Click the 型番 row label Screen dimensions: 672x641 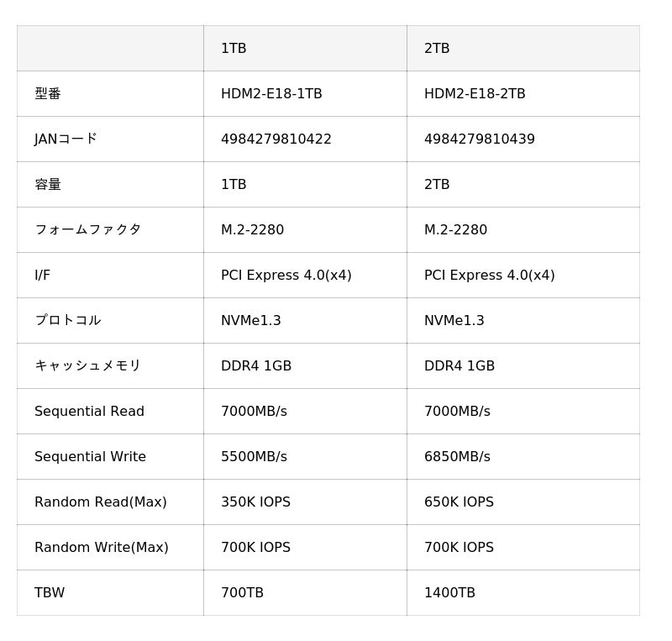pyautogui.click(x=48, y=94)
